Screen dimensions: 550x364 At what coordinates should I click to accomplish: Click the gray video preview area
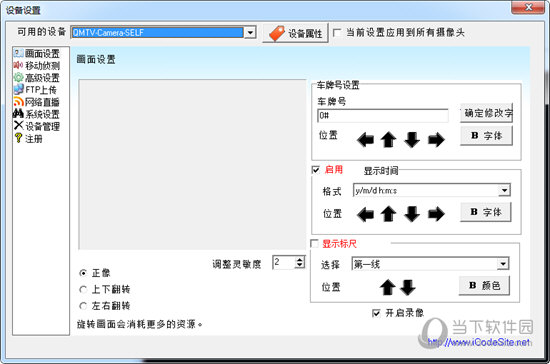192,164
